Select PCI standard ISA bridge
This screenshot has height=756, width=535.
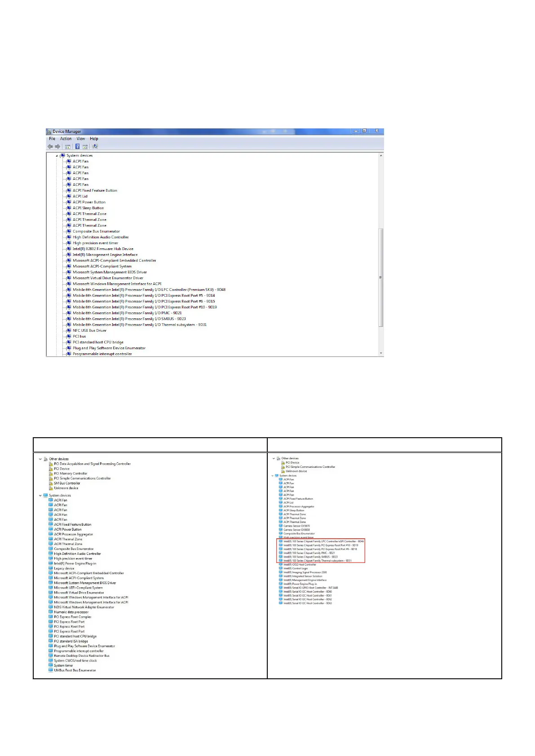(x=71, y=642)
